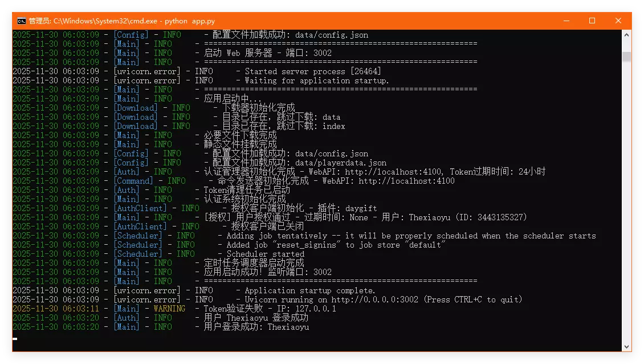Click the 'Adding job tentatively' scheduler message
The image size is (644, 364).
tap(411, 236)
